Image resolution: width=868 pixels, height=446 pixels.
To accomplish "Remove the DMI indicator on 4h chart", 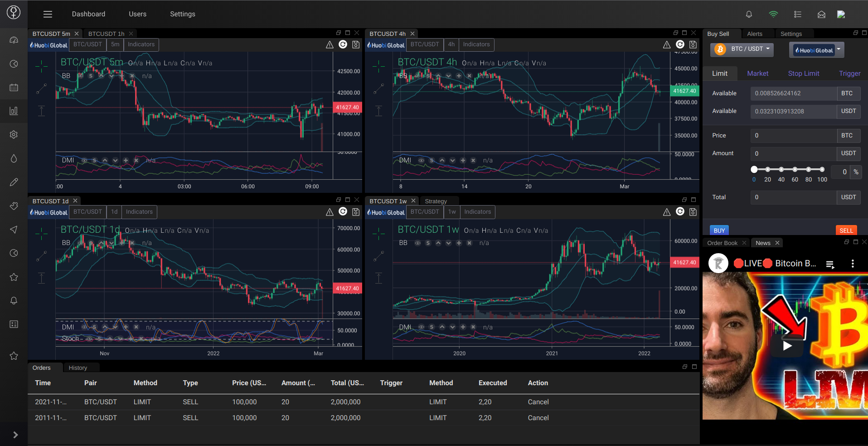I will pyautogui.click(x=473, y=161).
